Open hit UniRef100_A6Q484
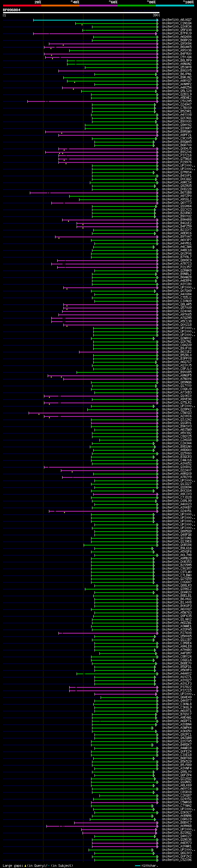The image size is (197, 868). point(177,37)
